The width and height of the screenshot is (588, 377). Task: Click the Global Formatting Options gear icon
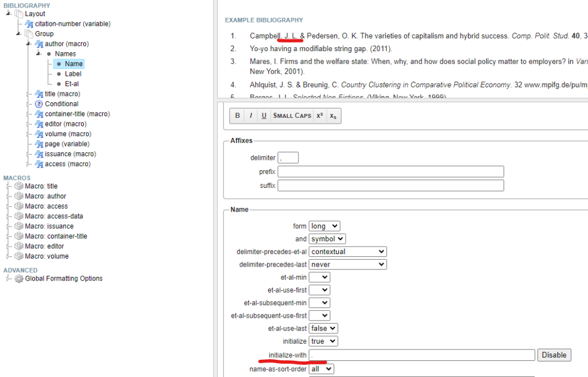[19, 279]
